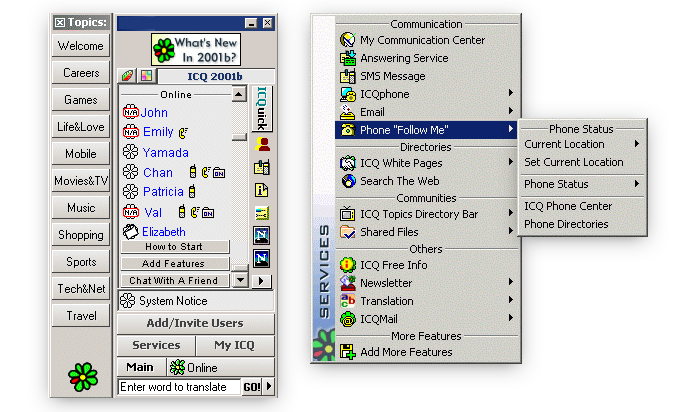696x412 pixels.
Task: Expand ICQ Topics Directory Bar submenu
Action: (x=427, y=214)
